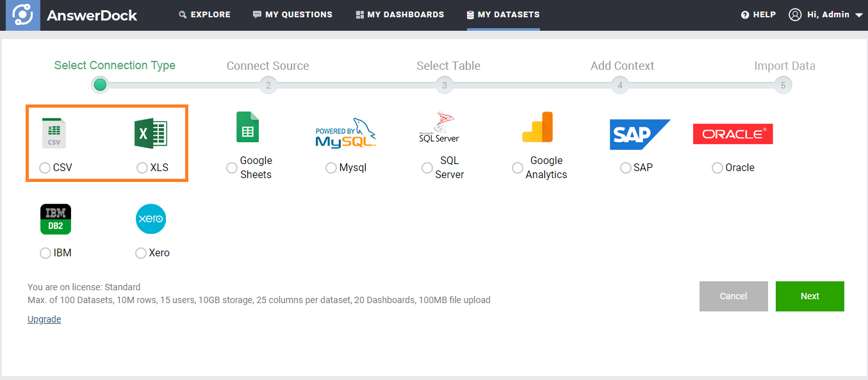This screenshot has width=868, height=380.
Task: Click the Select Table step label
Action: tap(448, 66)
